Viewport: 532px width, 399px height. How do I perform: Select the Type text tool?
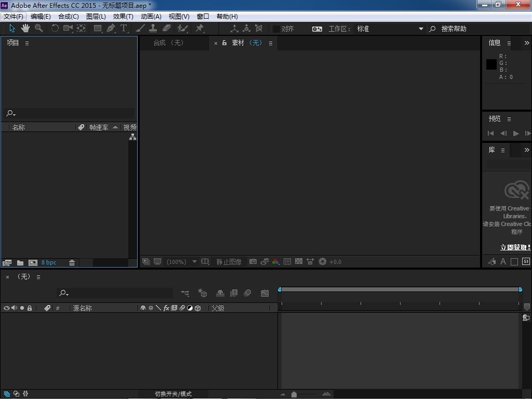coord(124,29)
